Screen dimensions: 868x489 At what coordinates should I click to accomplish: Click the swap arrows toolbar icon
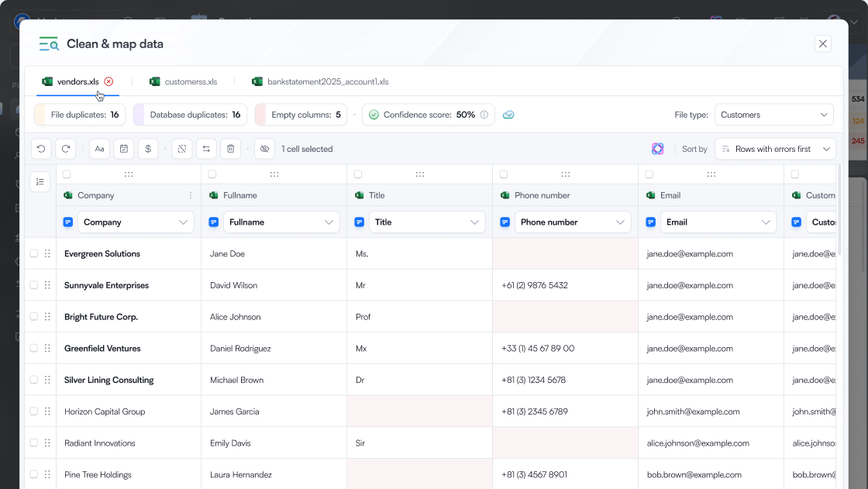[x=206, y=149]
